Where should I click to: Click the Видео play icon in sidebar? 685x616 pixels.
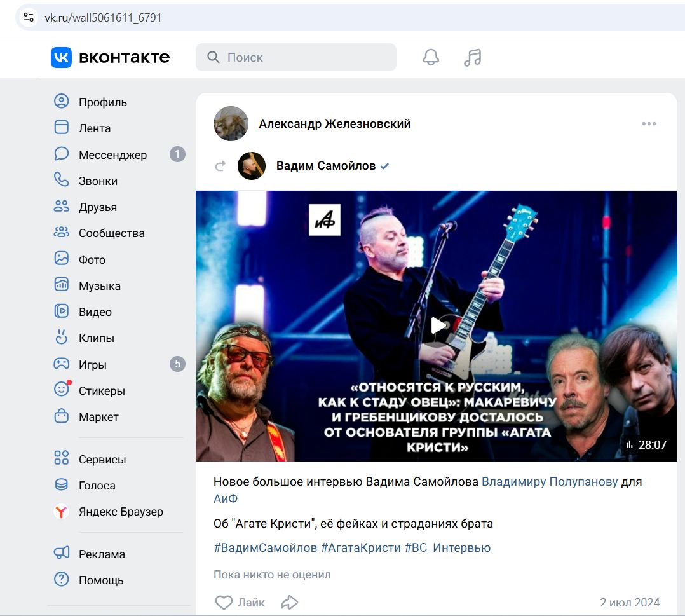[x=62, y=311]
